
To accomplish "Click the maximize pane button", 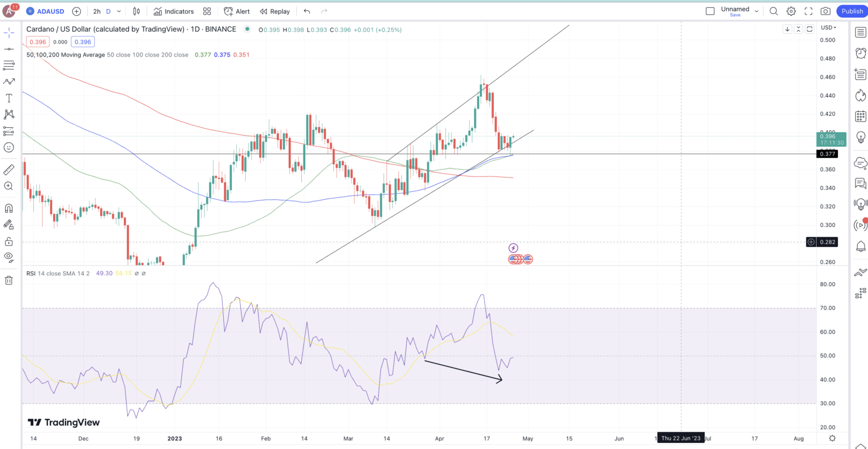I will coord(810,29).
